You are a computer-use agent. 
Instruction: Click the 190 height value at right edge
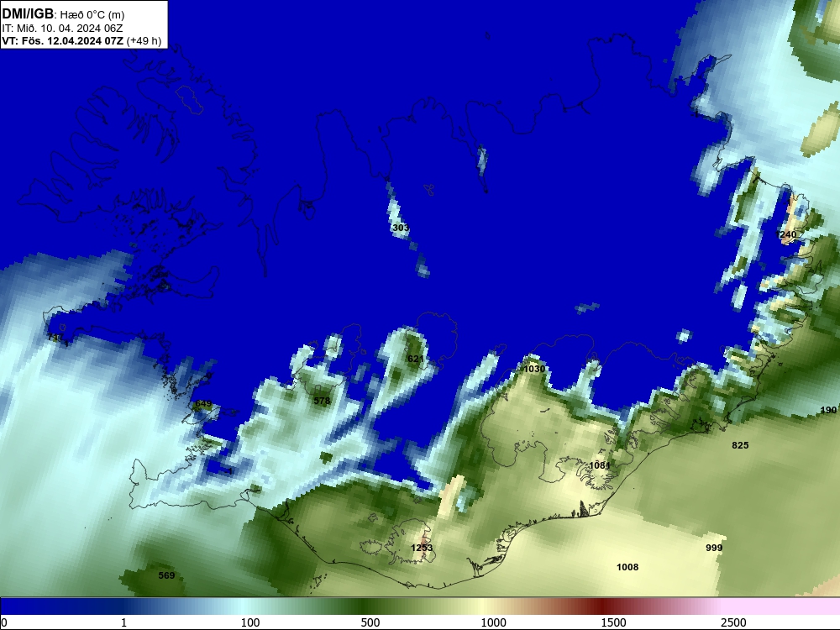tap(828, 410)
